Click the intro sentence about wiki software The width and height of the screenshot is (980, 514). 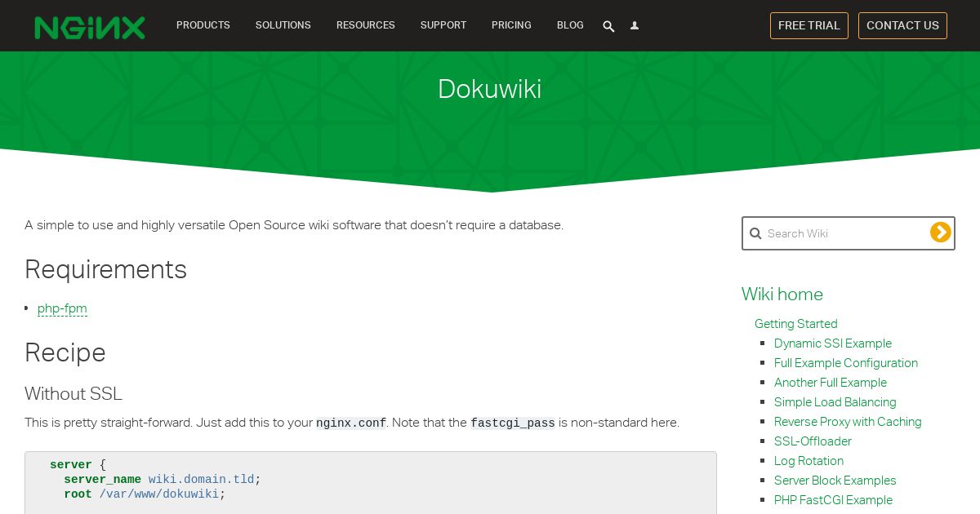(x=294, y=225)
